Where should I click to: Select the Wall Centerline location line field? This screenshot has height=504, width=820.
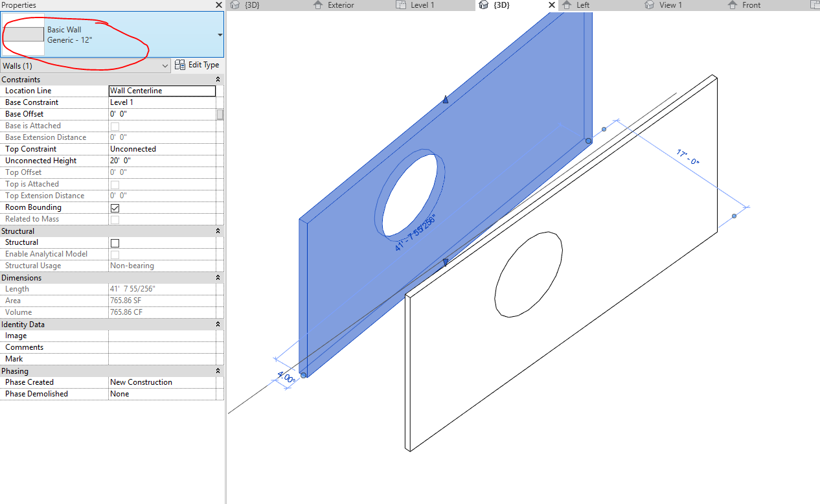pyautogui.click(x=161, y=91)
